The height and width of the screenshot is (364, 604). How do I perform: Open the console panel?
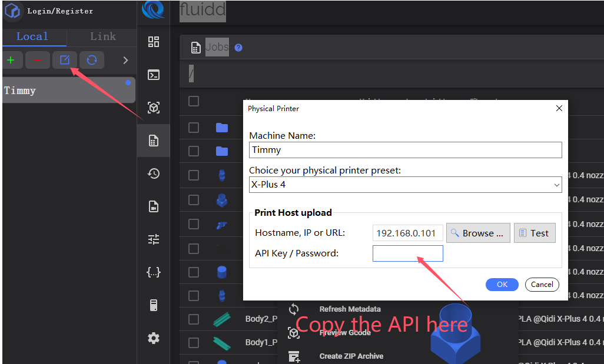tap(154, 75)
